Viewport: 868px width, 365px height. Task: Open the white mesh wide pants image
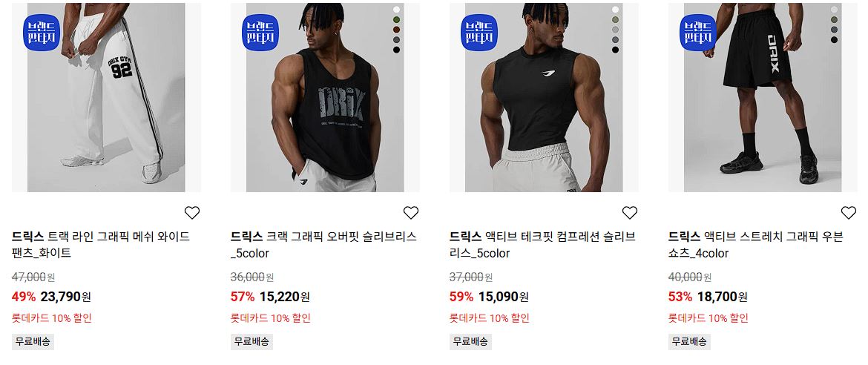click(x=106, y=97)
